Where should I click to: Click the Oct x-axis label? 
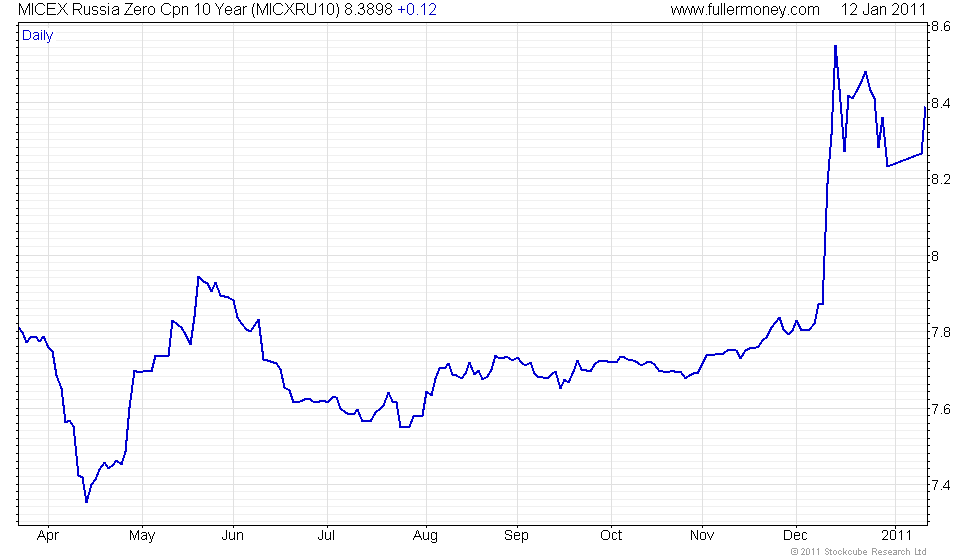[611, 536]
